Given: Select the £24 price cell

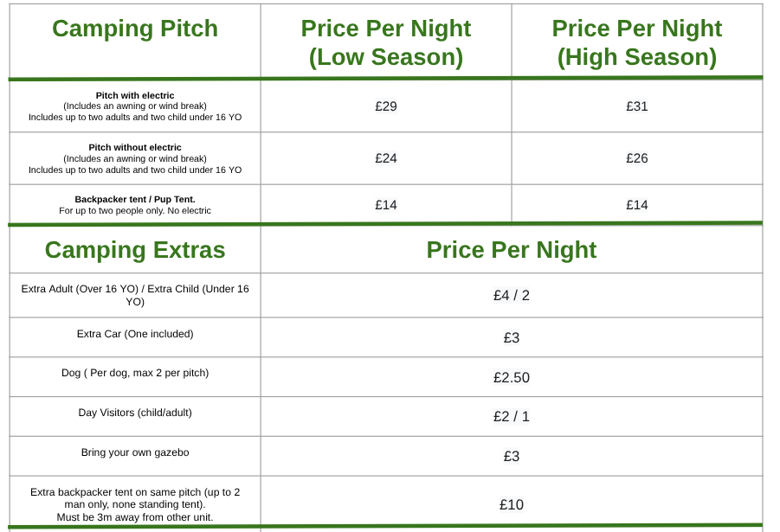Looking at the screenshot, I should (x=386, y=158).
